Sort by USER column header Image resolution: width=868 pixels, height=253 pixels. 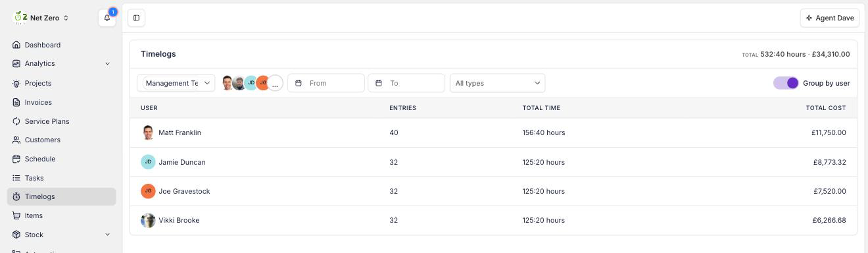(149, 107)
